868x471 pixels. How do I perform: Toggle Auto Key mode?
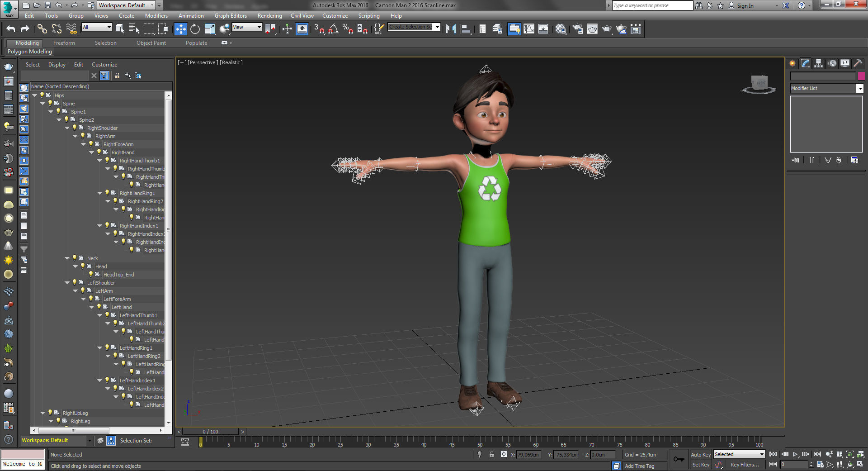coord(700,455)
